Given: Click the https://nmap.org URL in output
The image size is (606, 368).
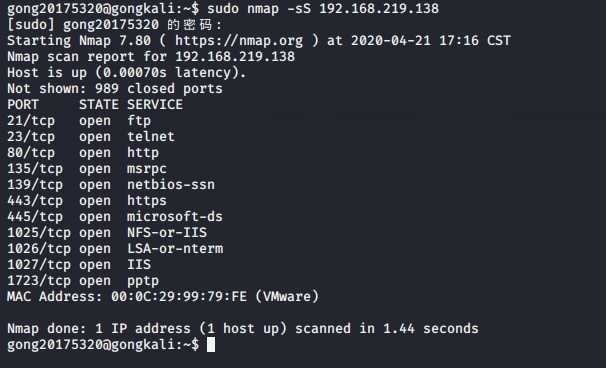Looking at the screenshot, I should pyautogui.click(x=239, y=41).
